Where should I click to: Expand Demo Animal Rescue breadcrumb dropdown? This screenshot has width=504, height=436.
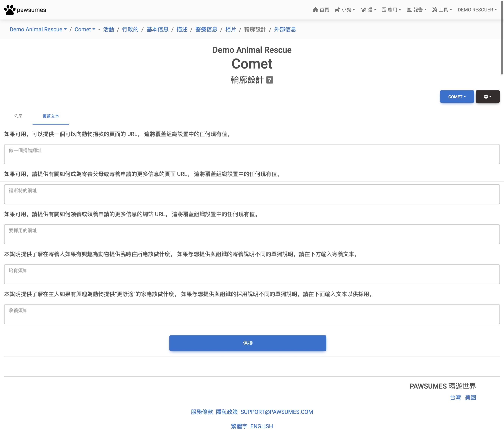click(x=38, y=30)
